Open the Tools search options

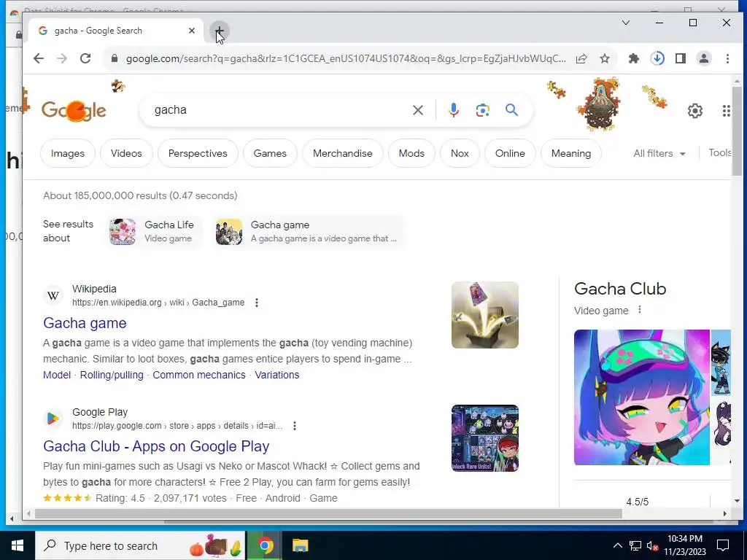pos(719,153)
